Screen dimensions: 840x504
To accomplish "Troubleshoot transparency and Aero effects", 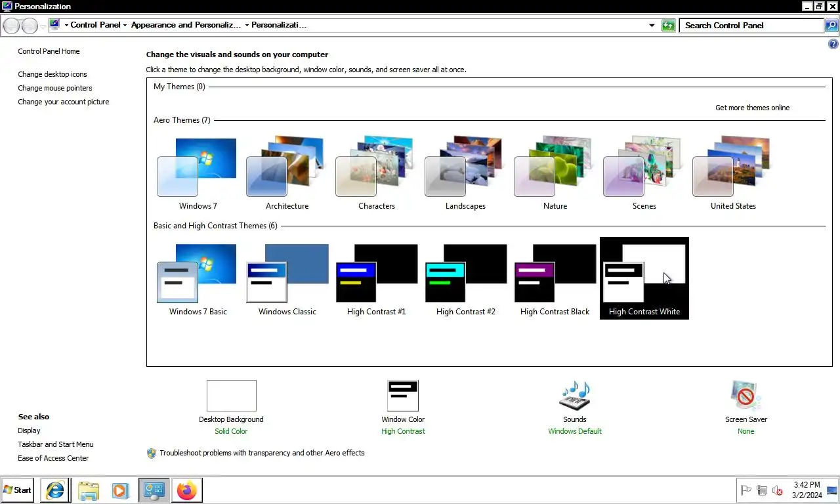I will click(262, 453).
